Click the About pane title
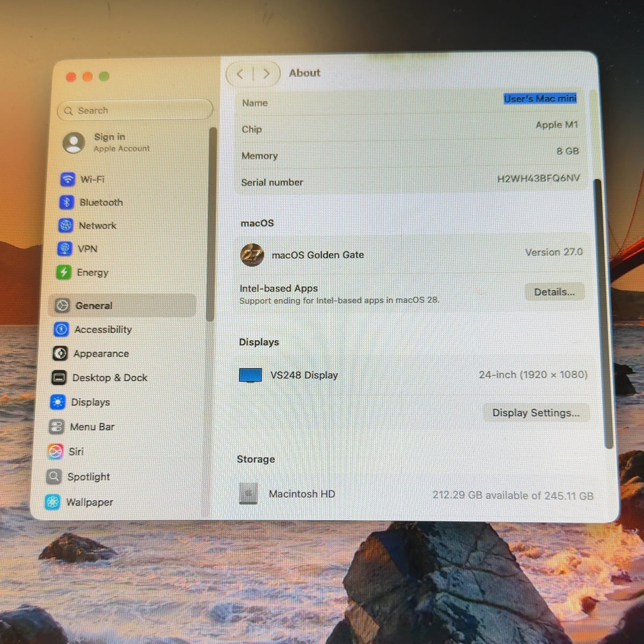 305,73
